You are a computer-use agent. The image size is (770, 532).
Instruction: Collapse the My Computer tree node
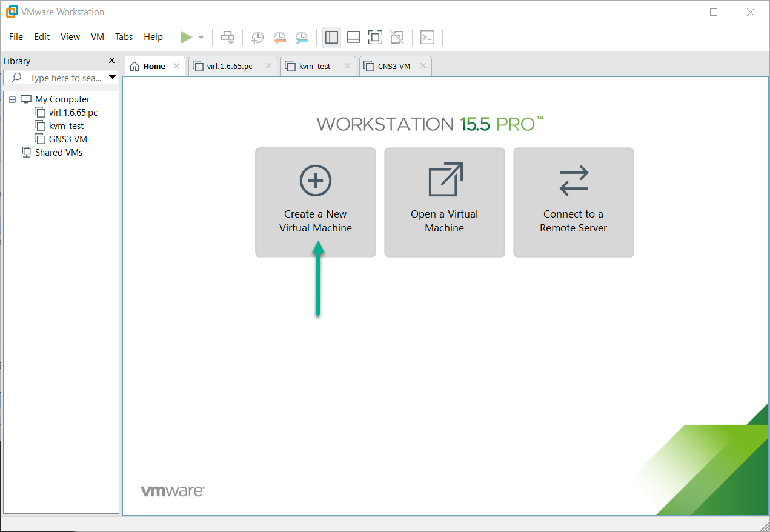13,99
